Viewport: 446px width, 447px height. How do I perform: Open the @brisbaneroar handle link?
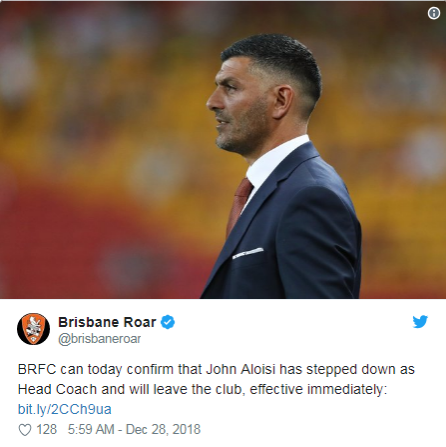pos(99,339)
